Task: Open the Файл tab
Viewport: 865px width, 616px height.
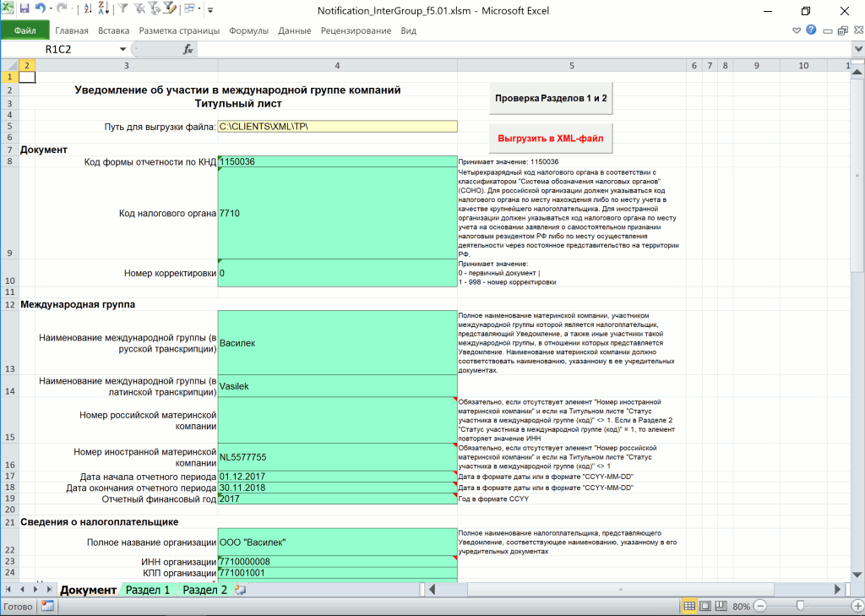Action: [24, 30]
